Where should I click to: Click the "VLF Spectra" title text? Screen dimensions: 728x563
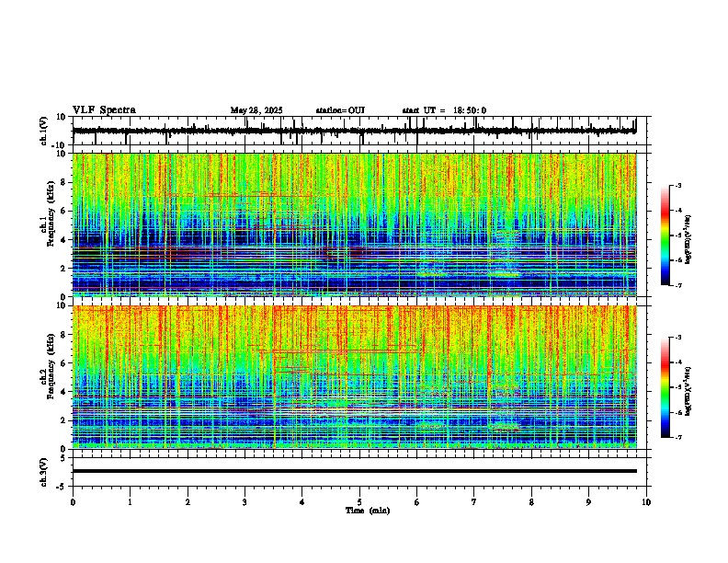point(104,109)
